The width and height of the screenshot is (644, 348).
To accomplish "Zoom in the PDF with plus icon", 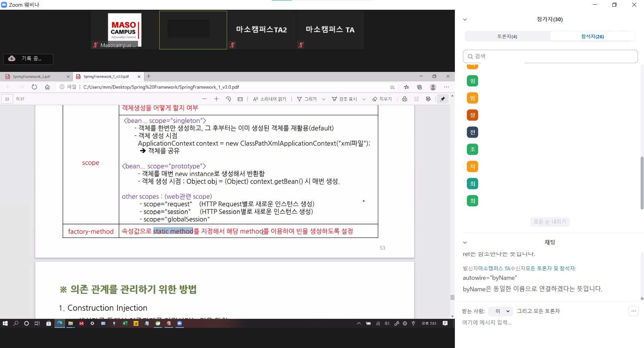I will click(x=216, y=99).
